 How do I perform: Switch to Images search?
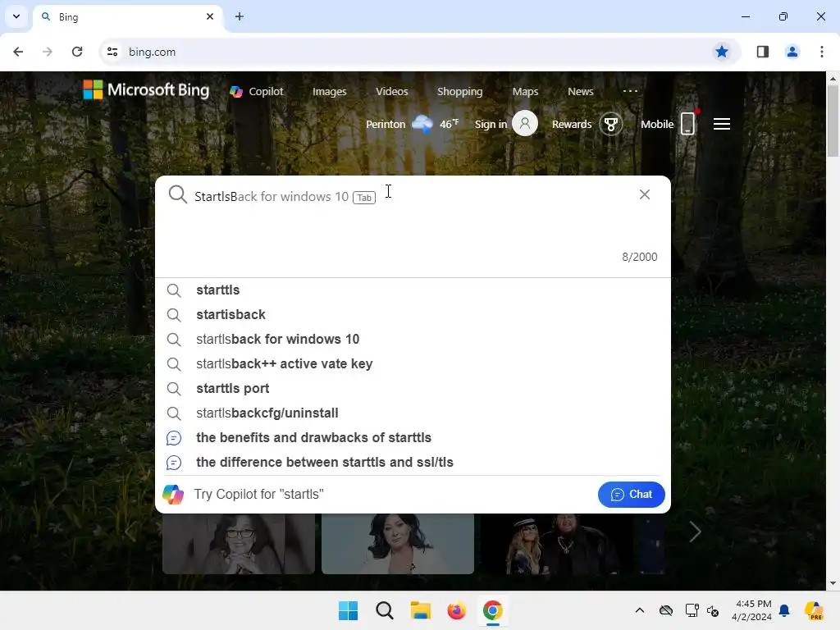(330, 92)
